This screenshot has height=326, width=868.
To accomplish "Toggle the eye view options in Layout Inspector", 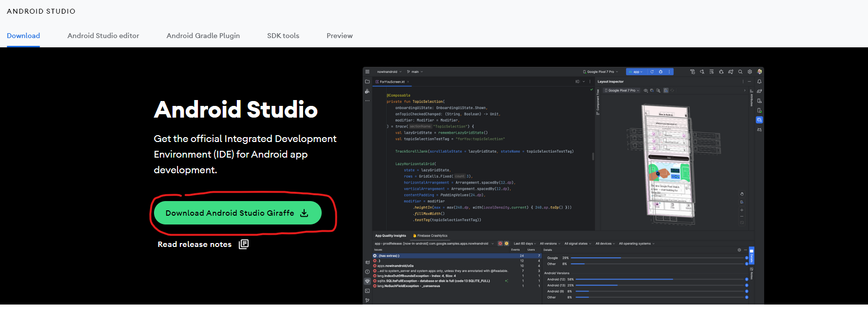I will point(646,90).
